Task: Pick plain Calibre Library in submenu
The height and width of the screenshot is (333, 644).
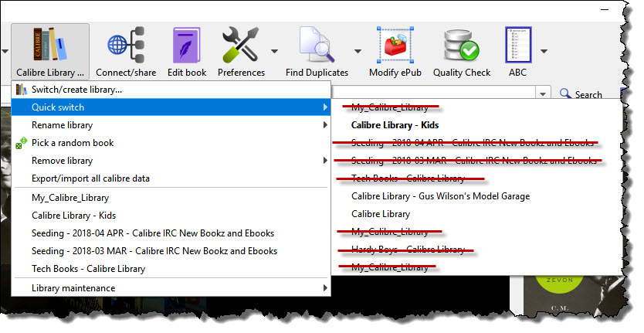Action: point(476,214)
